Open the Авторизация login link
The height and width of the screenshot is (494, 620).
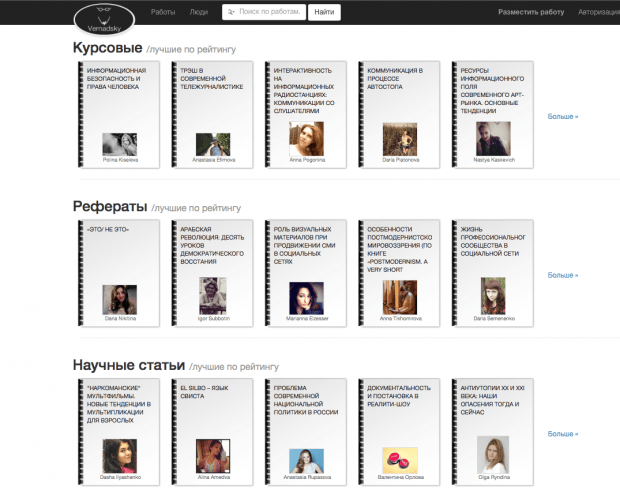[x=596, y=13]
